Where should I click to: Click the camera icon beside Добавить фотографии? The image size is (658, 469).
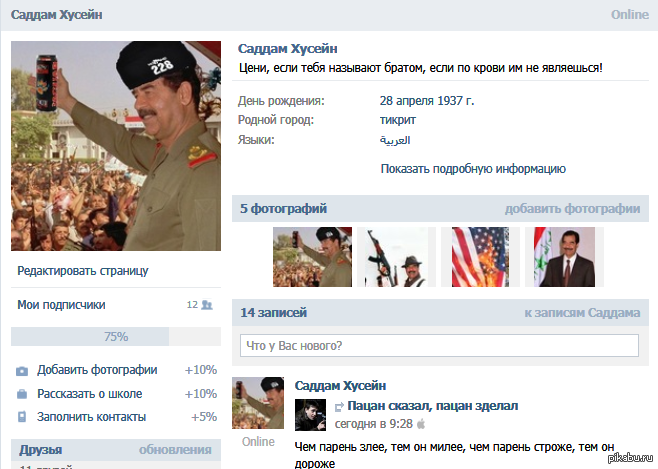point(22,370)
